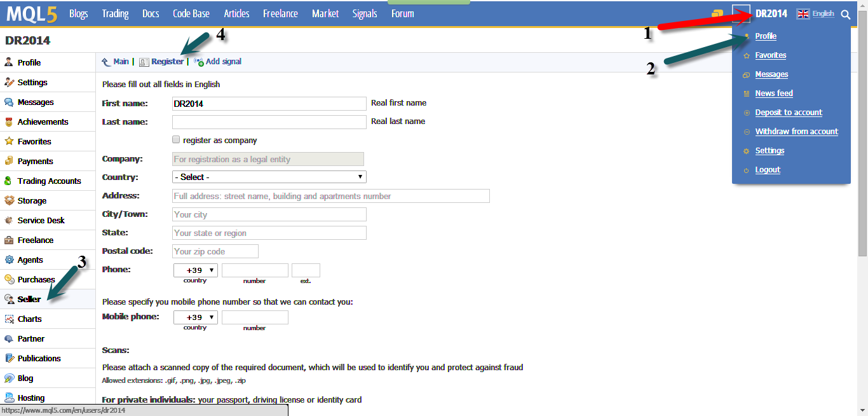
Task: Open Trading in top navigation
Action: (115, 13)
